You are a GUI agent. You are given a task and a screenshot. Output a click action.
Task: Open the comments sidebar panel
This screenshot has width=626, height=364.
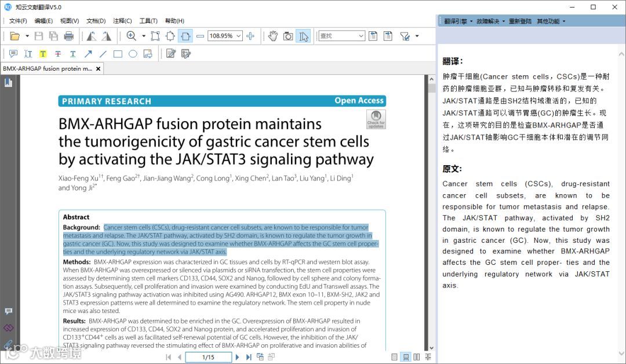pos(8,311)
